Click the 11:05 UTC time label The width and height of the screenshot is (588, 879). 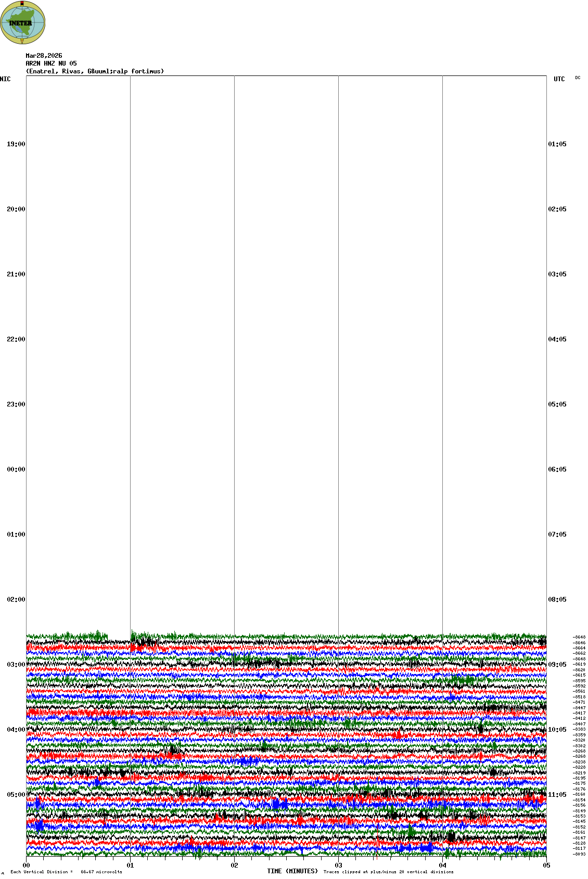coord(557,795)
